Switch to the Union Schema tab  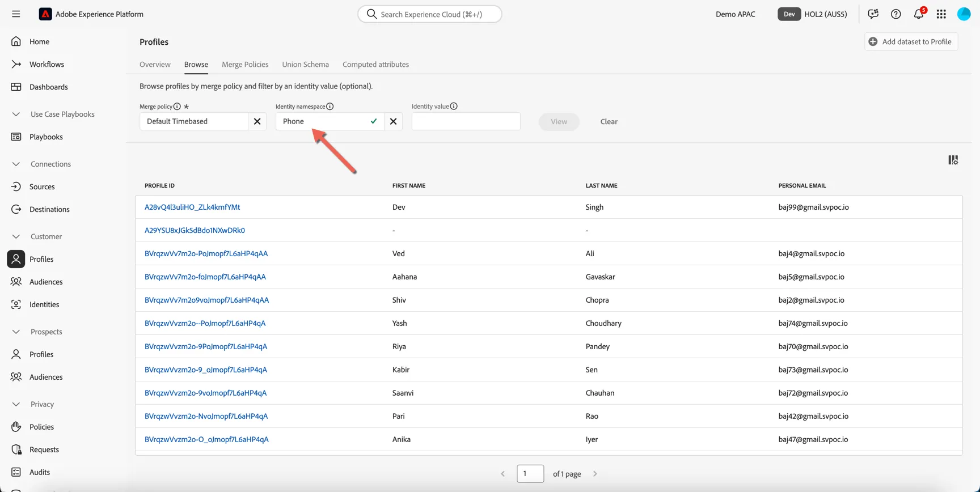tap(306, 65)
